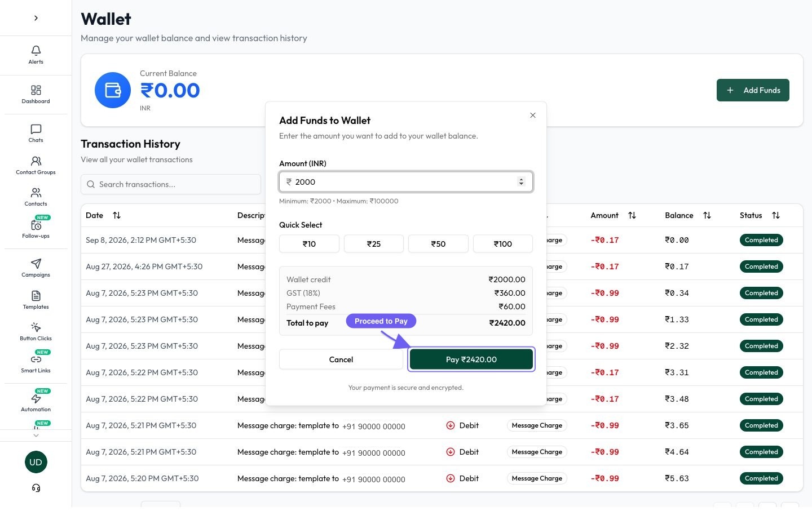This screenshot has height=511, width=812.
Task: Go to Dashboard in the sidebar
Action: click(x=36, y=95)
